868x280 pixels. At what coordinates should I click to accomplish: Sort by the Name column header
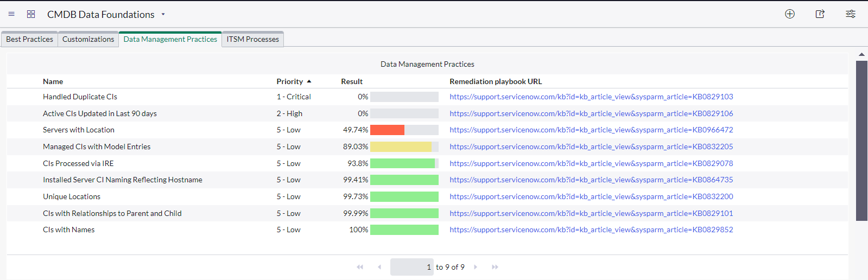[53, 81]
